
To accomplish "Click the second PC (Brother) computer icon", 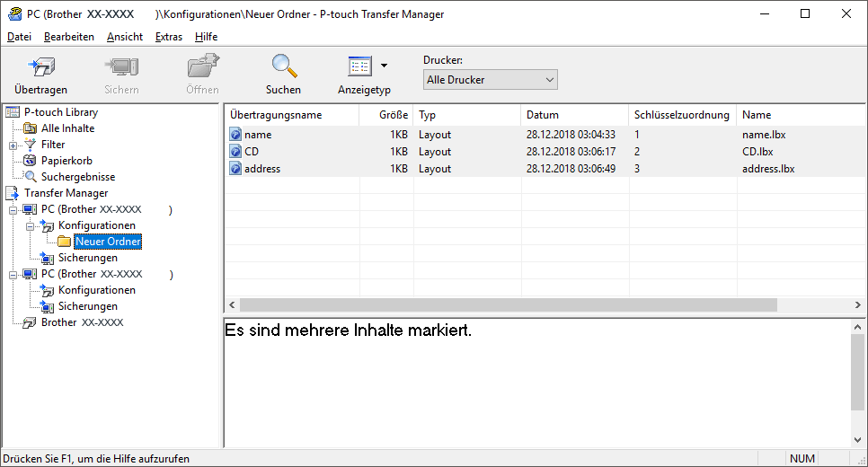I will tap(30, 274).
